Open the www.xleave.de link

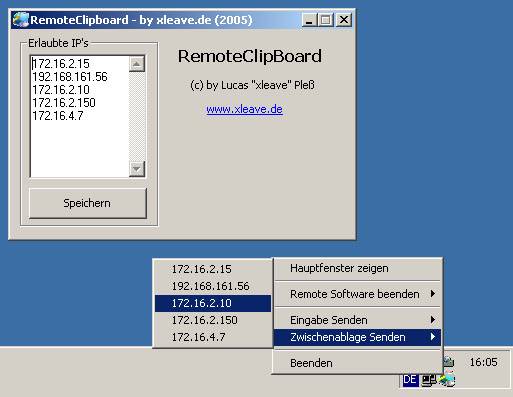(244, 109)
